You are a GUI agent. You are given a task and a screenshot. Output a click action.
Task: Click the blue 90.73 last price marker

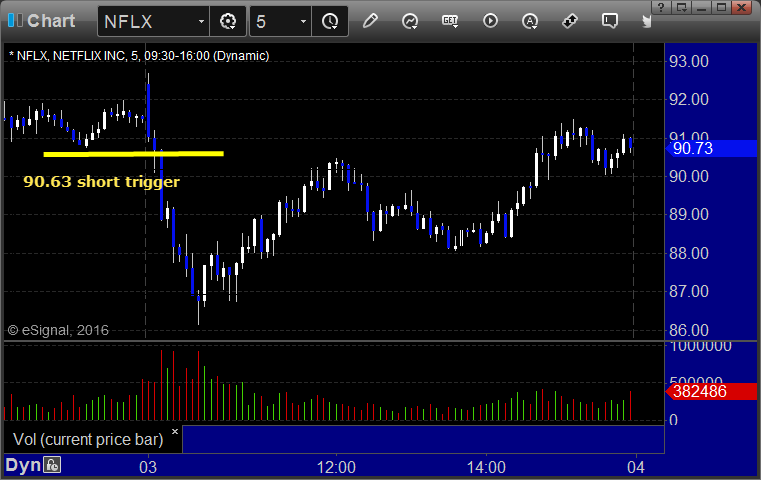pyautogui.click(x=711, y=149)
